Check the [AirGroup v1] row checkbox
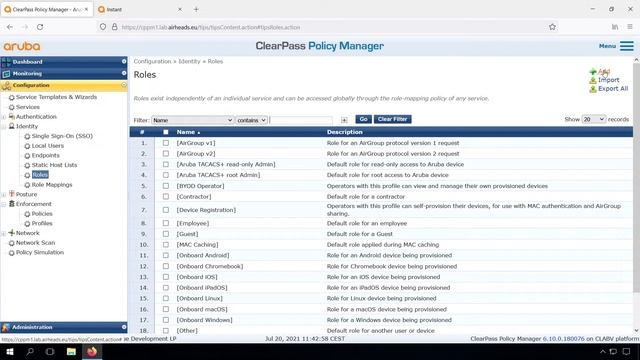The image size is (640, 360). 166,143
